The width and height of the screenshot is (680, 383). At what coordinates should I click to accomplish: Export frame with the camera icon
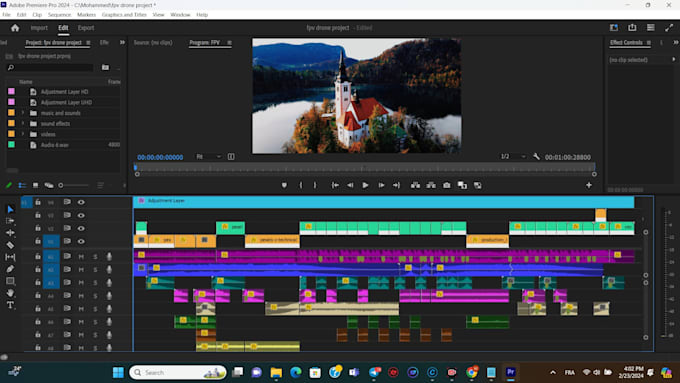pos(447,185)
